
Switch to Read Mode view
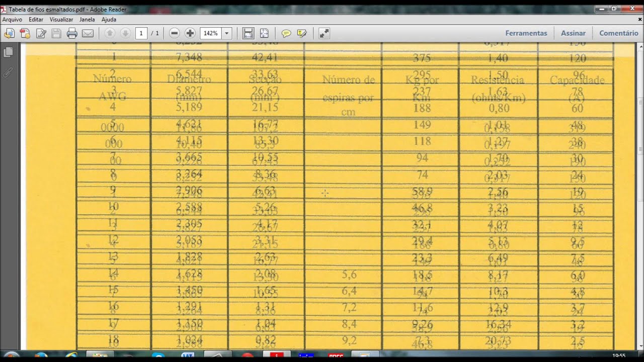coord(325,33)
